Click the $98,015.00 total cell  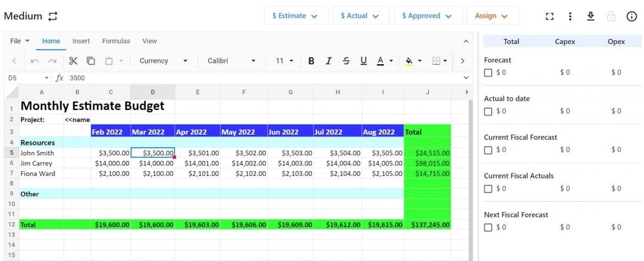[428, 163]
